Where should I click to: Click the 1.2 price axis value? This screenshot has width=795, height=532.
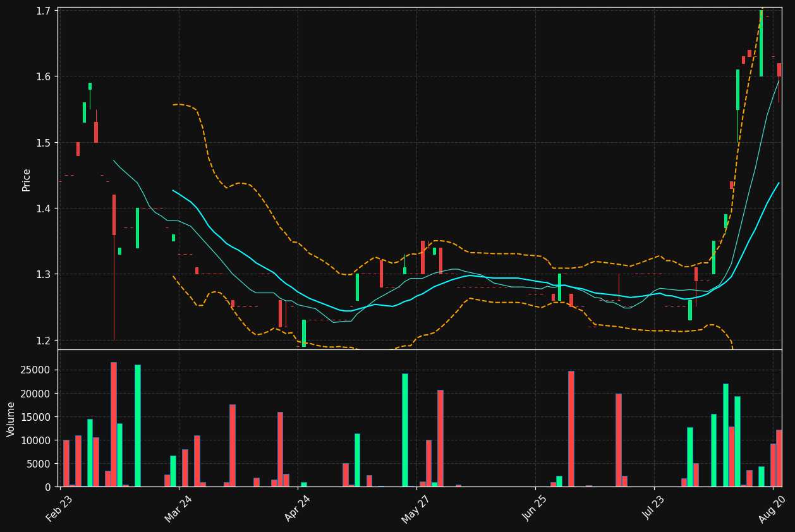(44, 341)
